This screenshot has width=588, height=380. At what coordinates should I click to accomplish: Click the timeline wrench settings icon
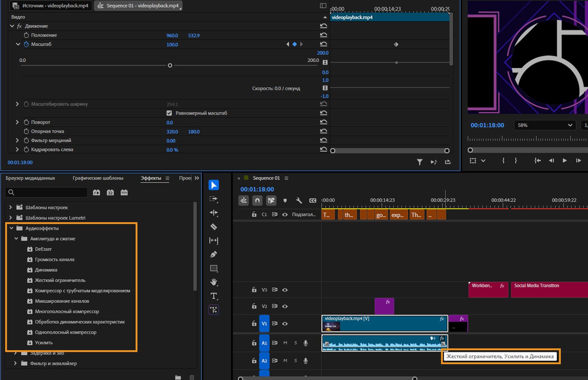point(299,200)
